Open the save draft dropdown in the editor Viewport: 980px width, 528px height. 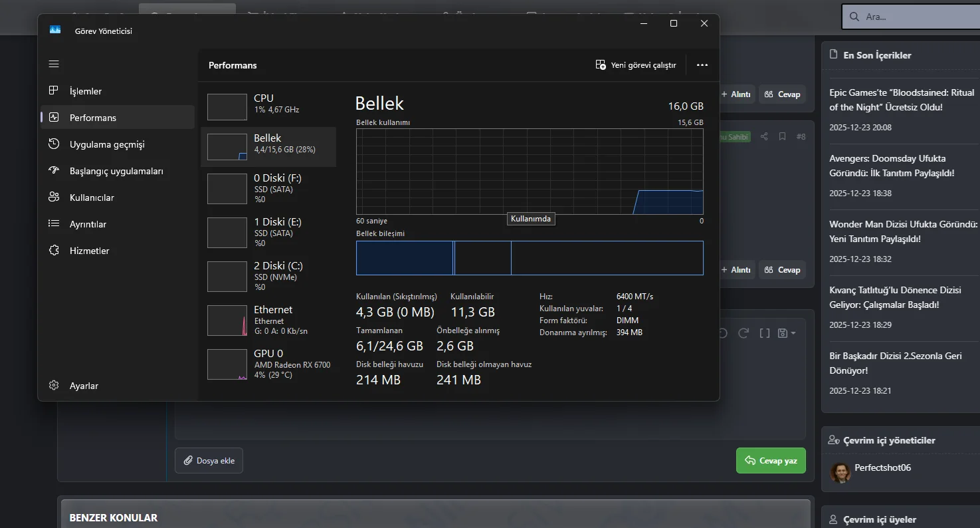pos(786,333)
